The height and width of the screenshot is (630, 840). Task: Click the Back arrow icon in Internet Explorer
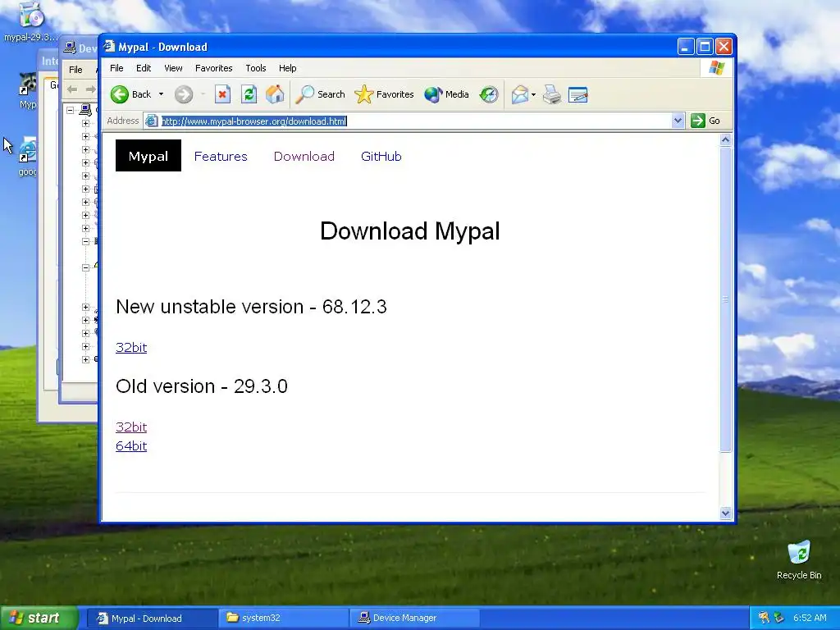coord(120,94)
